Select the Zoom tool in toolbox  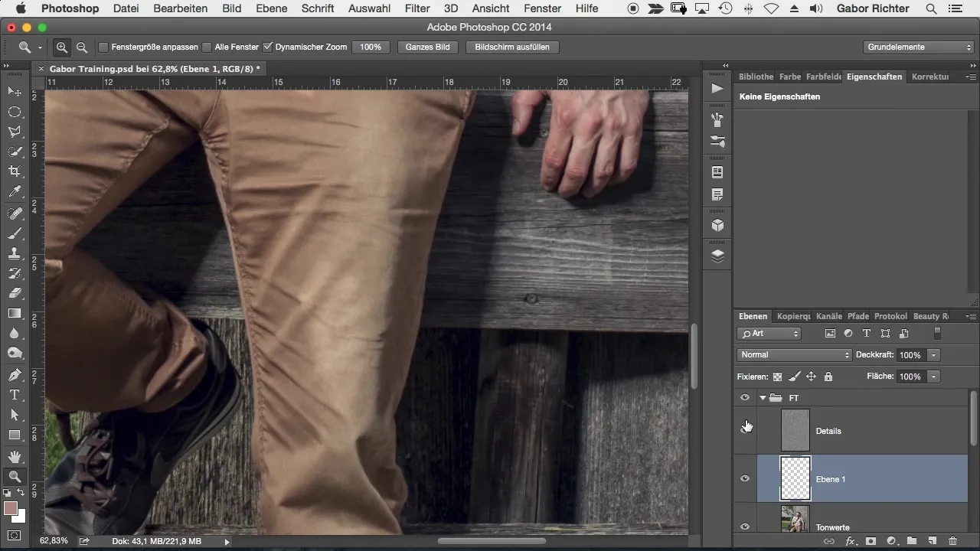pyautogui.click(x=15, y=477)
